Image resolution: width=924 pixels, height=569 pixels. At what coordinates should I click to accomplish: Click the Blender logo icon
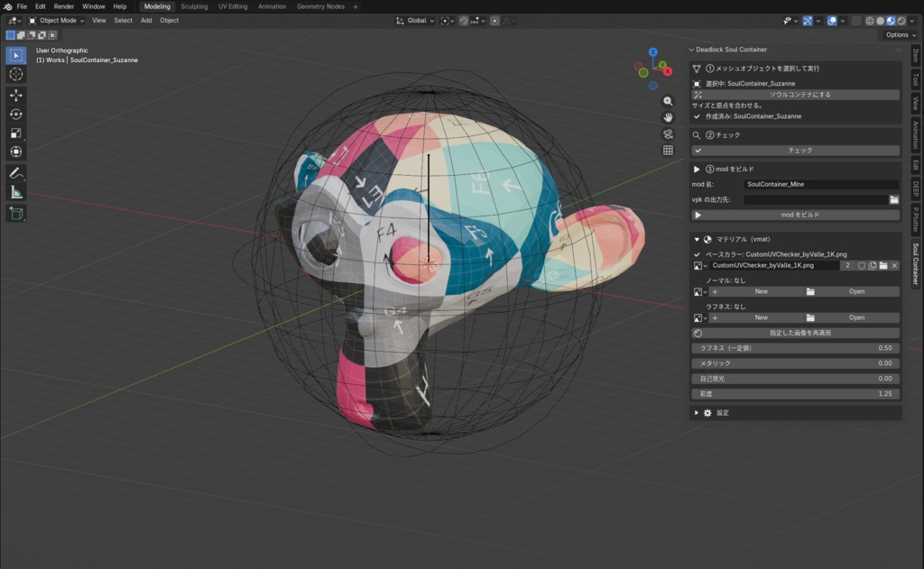point(7,6)
